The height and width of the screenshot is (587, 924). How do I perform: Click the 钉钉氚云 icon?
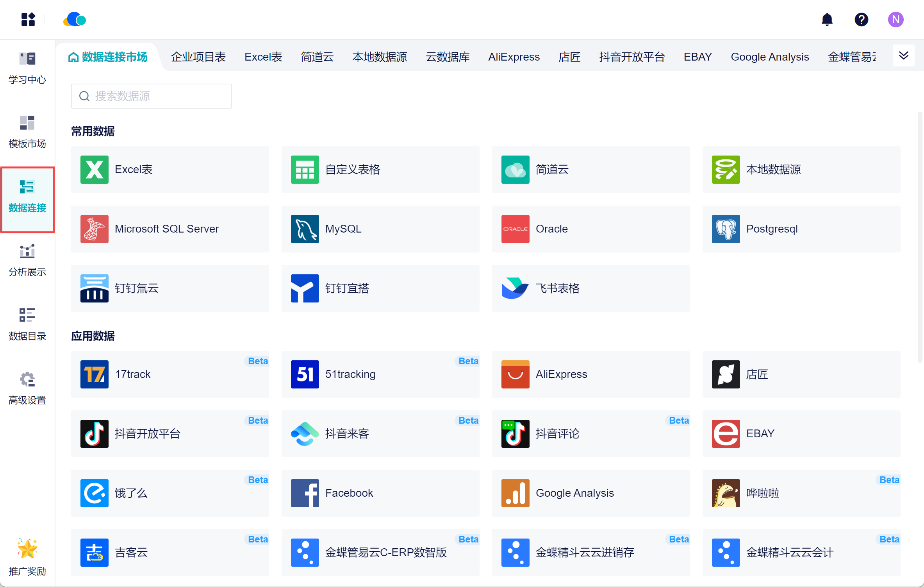click(x=95, y=288)
